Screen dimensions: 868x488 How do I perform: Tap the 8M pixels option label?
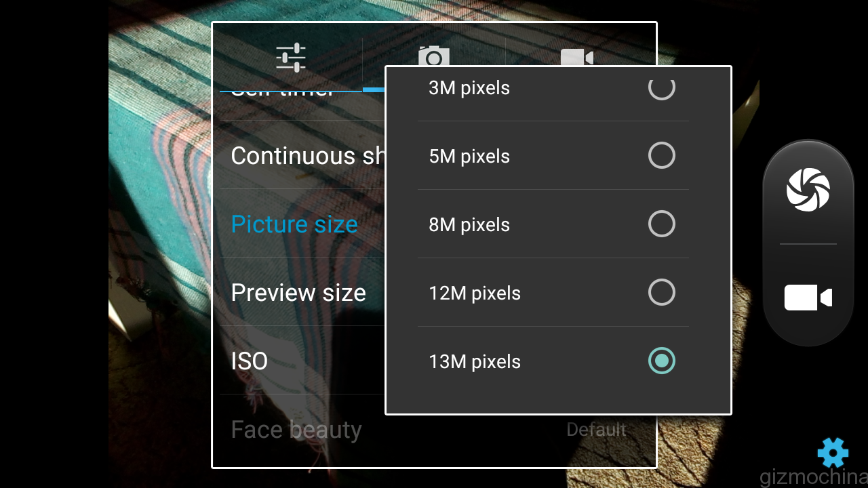click(x=469, y=225)
